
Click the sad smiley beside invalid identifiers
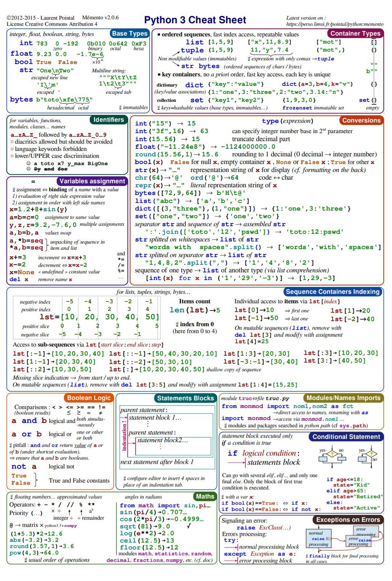tap(29, 169)
